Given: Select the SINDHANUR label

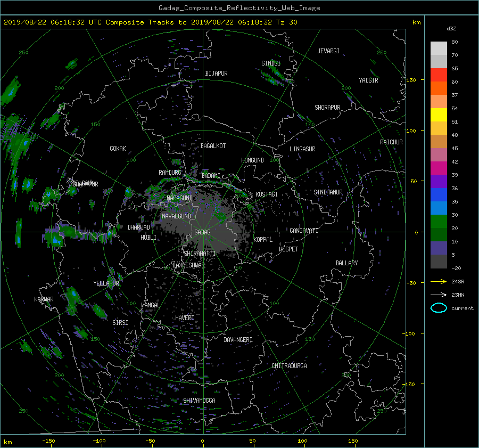Looking at the screenshot, I should [x=328, y=192].
